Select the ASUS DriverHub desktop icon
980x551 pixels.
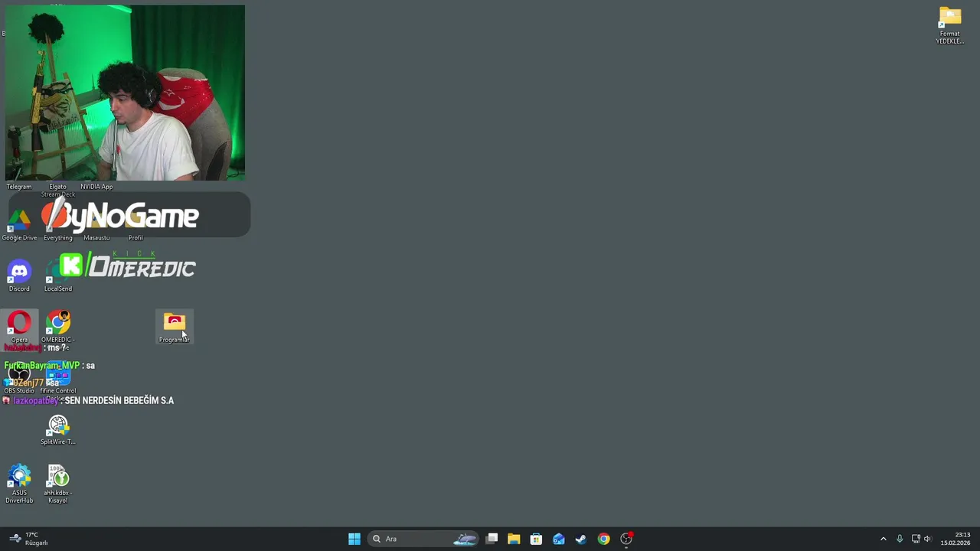[x=19, y=484]
